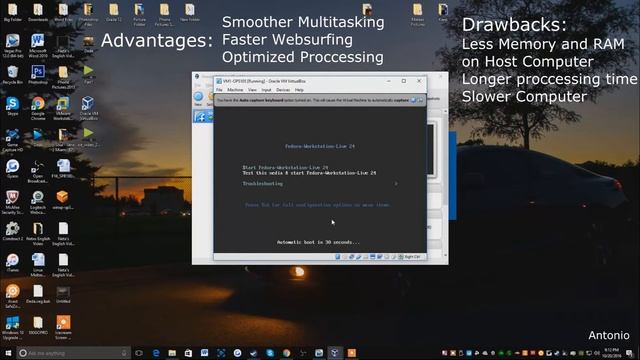Open the Input menu in the VM window
Image resolution: width=640 pixels, height=360 pixels.
tap(267, 90)
